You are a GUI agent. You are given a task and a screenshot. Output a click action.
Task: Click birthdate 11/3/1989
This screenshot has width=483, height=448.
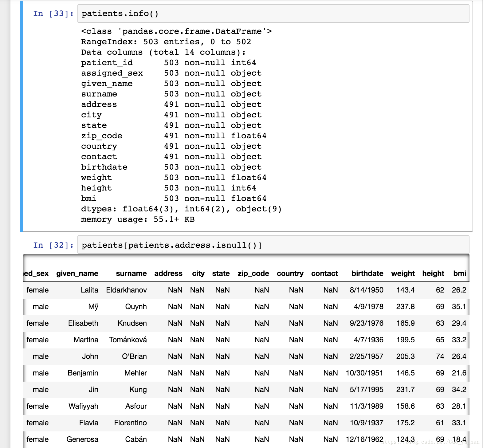(367, 406)
